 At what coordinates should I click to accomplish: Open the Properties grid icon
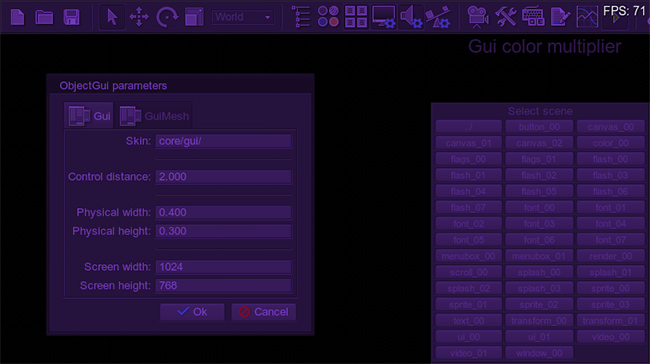(356, 17)
